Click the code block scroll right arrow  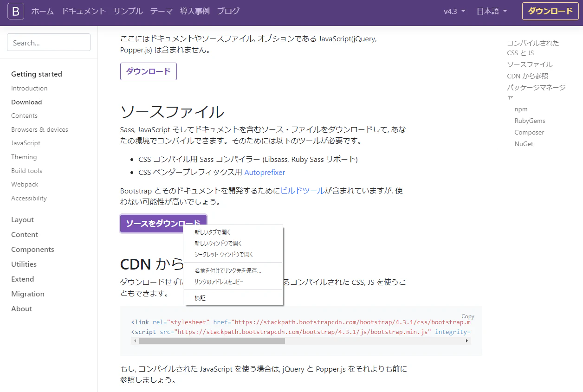pos(467,341)
